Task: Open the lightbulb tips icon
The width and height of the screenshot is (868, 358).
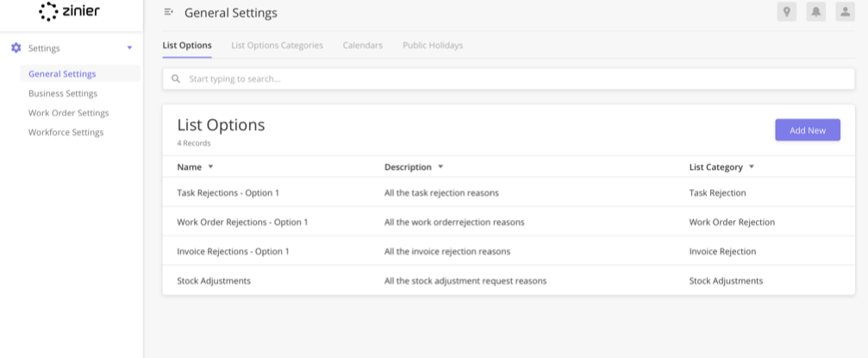Action: 787,12
